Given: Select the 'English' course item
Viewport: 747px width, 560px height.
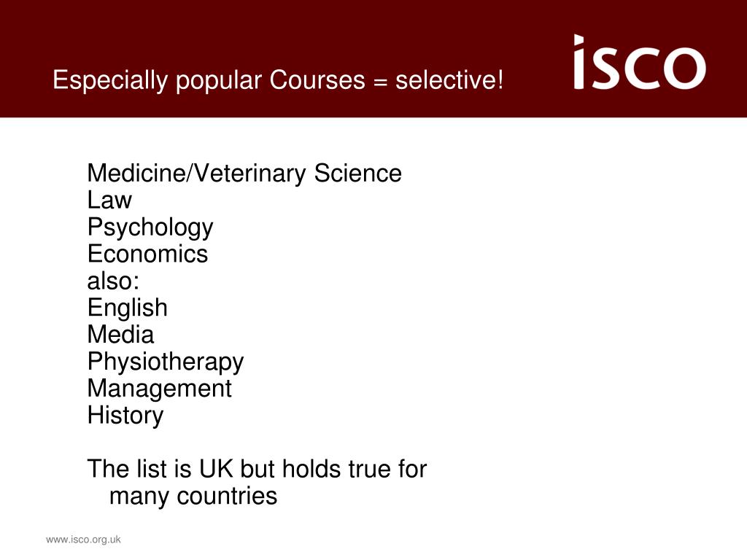Looking at the screenshot, I should tap(127, 308).
